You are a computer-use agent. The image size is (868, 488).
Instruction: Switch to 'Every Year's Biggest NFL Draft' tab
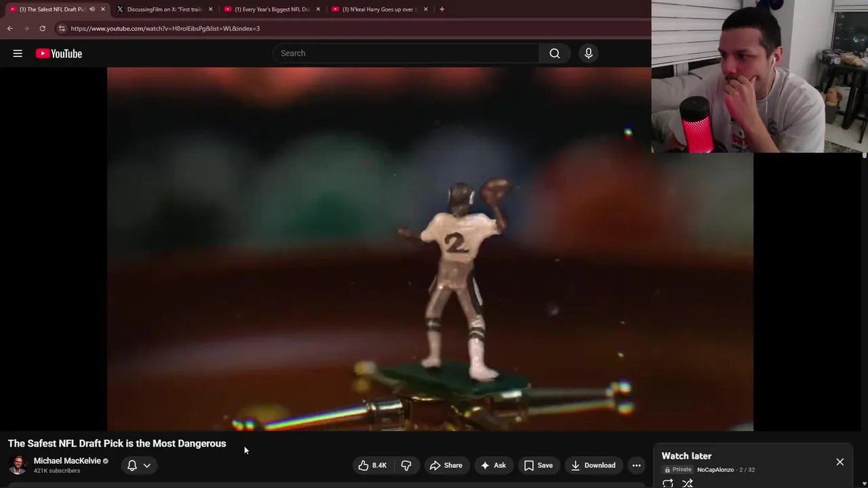coord(271,9)
